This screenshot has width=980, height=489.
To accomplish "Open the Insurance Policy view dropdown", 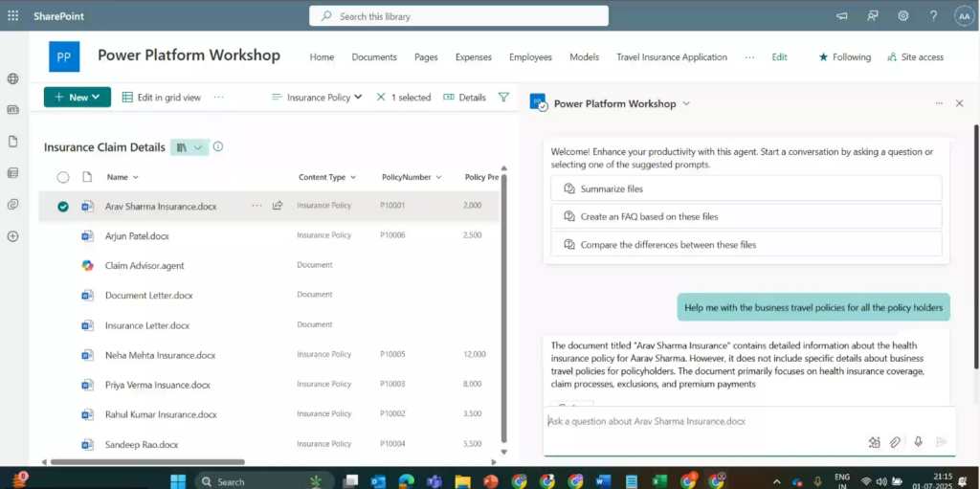I will tap(317, 97).
